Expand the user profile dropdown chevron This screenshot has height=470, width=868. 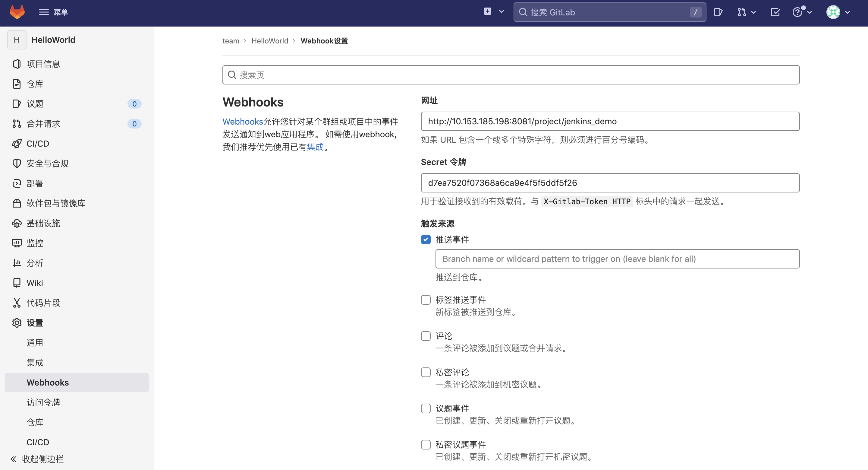(x=848, y=12)
